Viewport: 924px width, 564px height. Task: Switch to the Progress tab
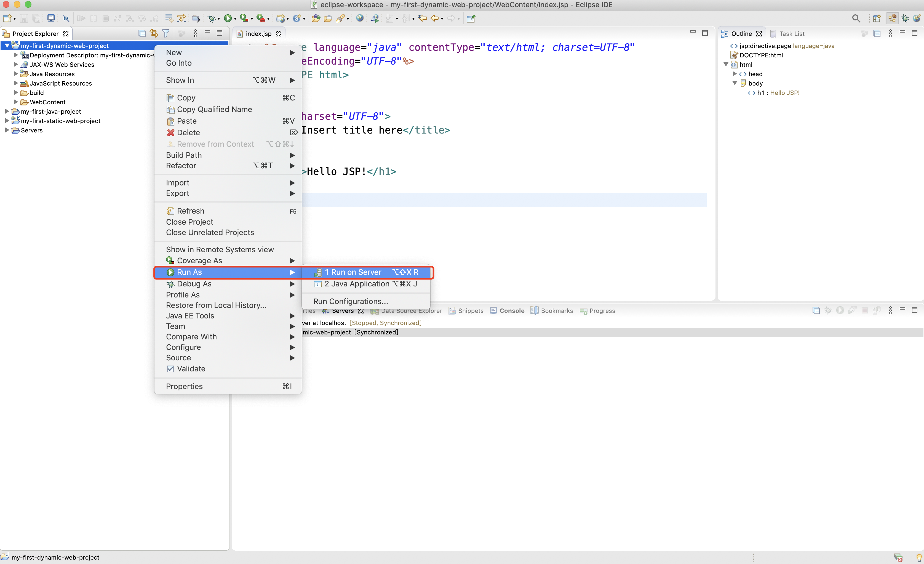coord(597,311)
